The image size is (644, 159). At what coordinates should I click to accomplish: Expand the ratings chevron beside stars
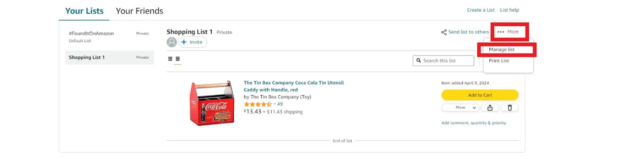pyautogui.click(x=274, y=104)
